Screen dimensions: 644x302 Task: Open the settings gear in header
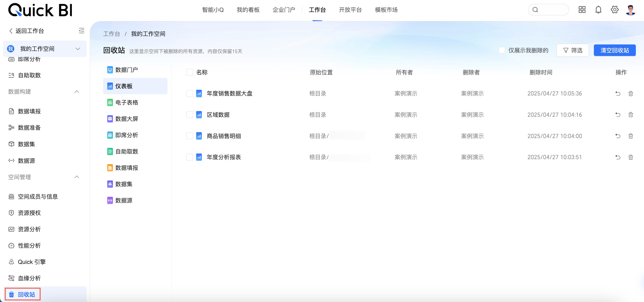[615, 10]
